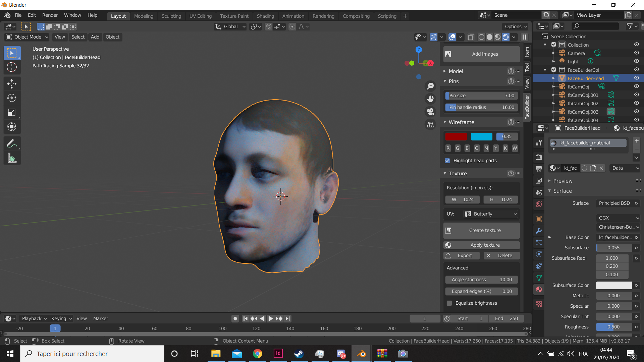Open the Modifier properties wrench tab

[539, 231]
